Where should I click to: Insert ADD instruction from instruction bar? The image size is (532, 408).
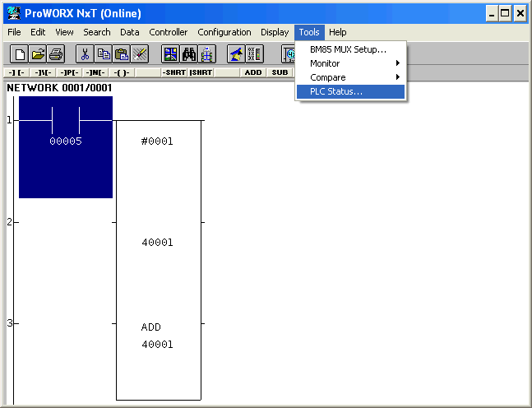point(253,72)
